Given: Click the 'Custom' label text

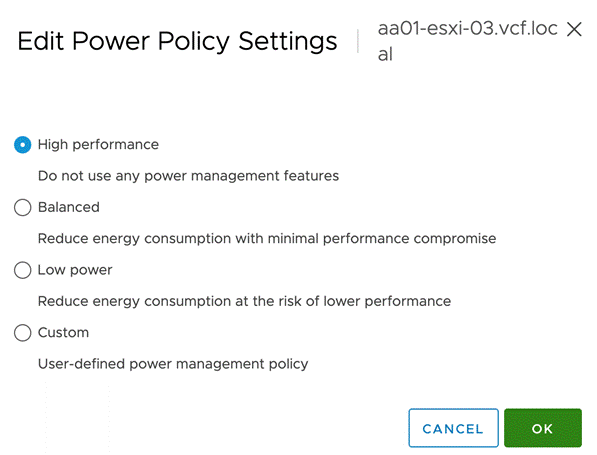Looking at the screenshot, I should [x=63, y=333].
